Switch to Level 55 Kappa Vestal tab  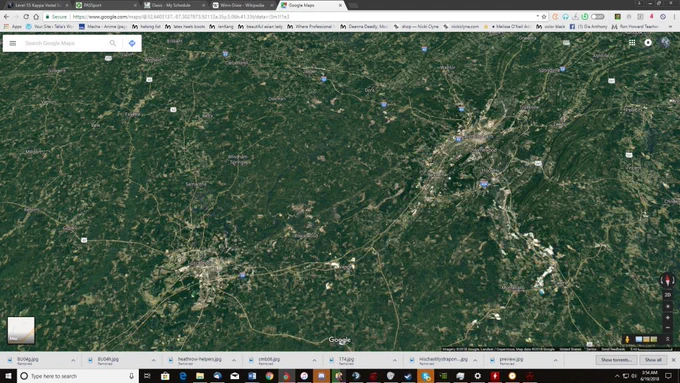[x=37, y=5]
